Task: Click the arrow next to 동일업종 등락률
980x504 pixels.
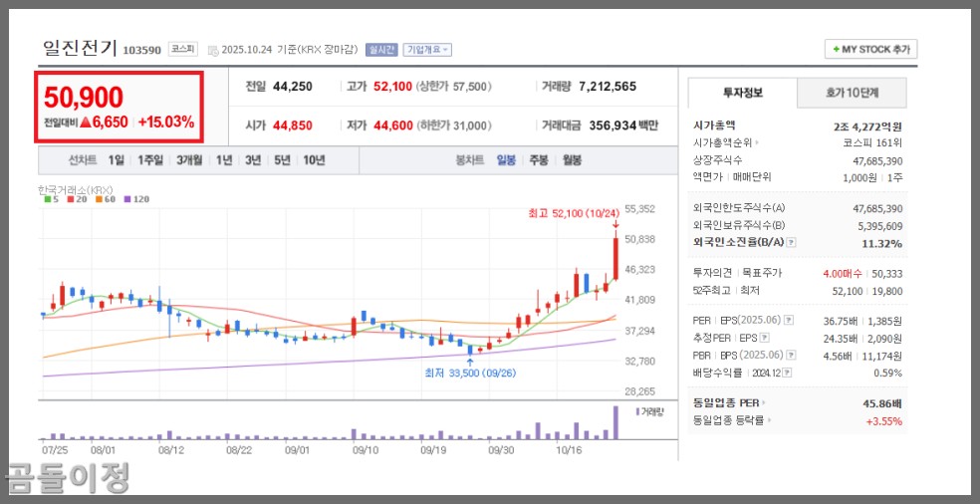Action: pos(770,421)
